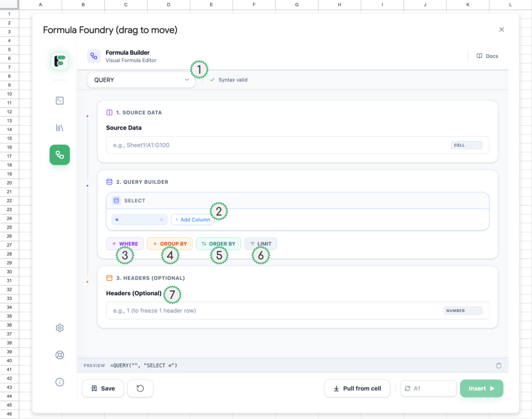Click the info icon in the sidebar
Viewport: 532px width, 419px height.
[60, 382]
